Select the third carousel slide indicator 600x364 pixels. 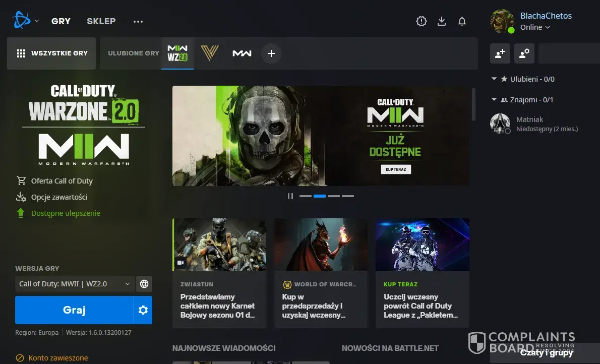click(334, 196)
